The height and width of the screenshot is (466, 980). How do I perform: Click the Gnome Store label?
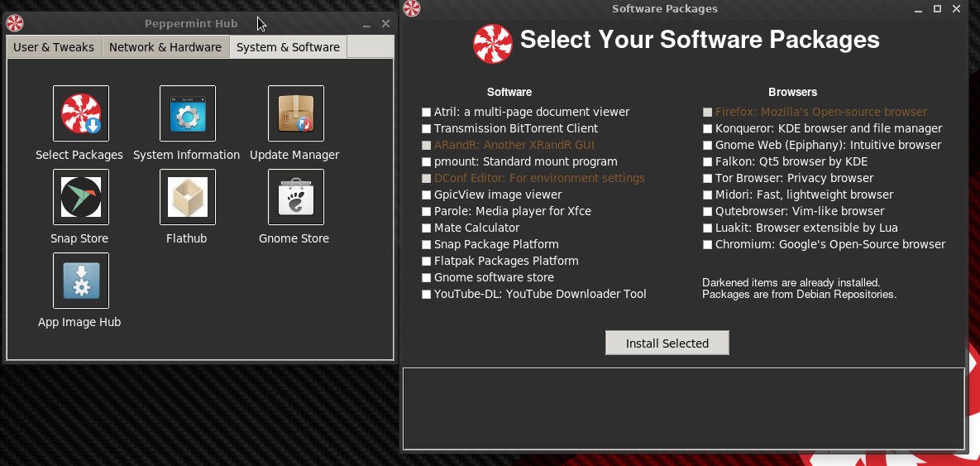[294, 238]
